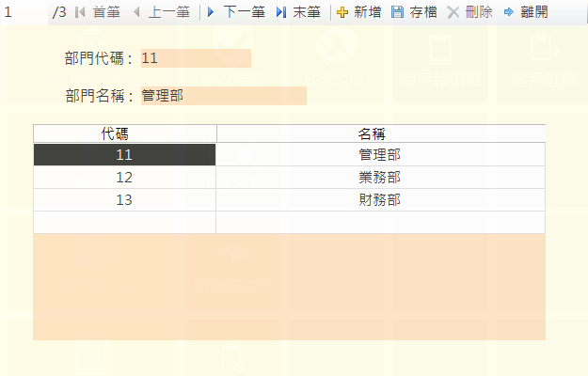Choose the row with code 13
588x376 pixels.
[x=124, y=199]
